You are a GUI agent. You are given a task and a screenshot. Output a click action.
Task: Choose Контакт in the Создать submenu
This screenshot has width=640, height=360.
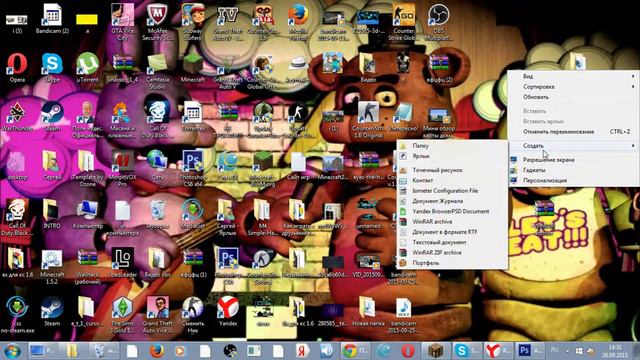click(x=452, y=180)
